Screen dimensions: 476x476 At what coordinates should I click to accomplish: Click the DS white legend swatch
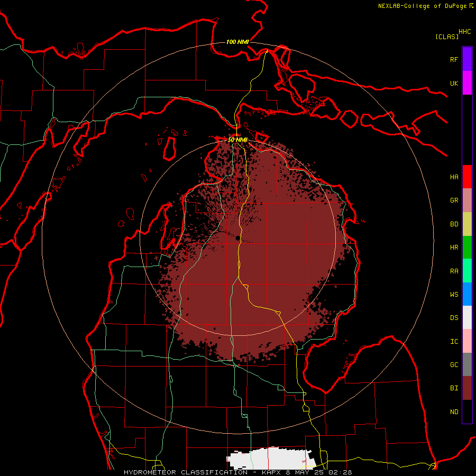pyautogui.click(x=467, y=317)
